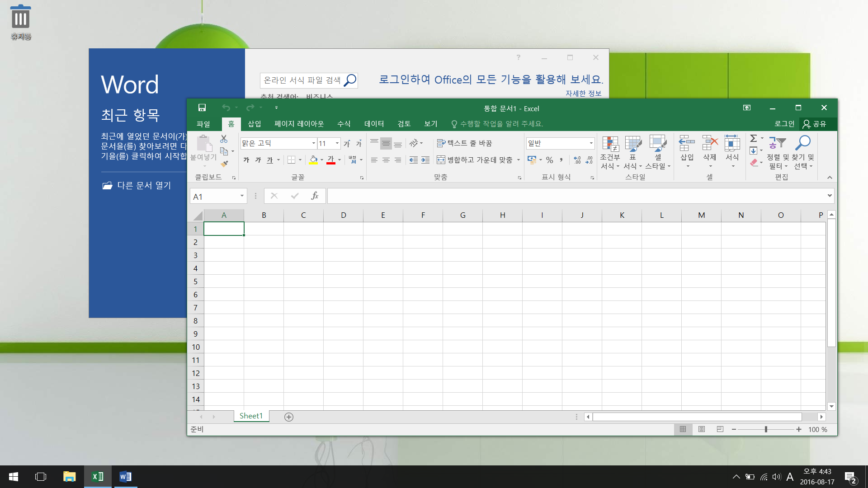Screen dimensions: 868x488
Task: Switch to the Data (데이터) tab
Action: coord(374,124)
